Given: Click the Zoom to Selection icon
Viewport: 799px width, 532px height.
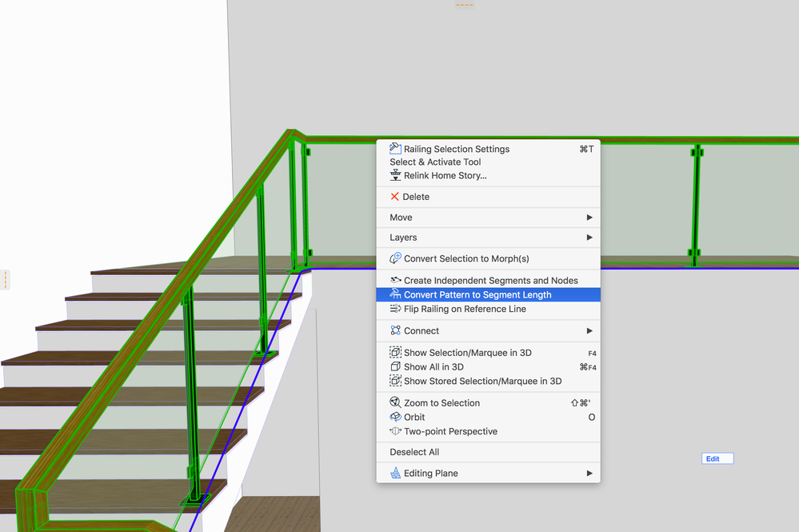Looking at the screenshot, I should point(395,402).
